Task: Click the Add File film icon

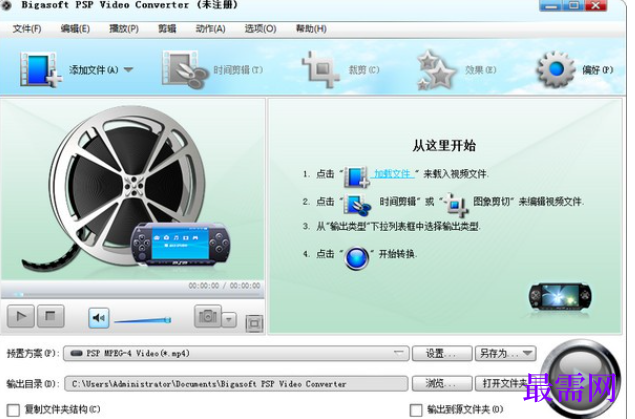Action: [40, 69]
